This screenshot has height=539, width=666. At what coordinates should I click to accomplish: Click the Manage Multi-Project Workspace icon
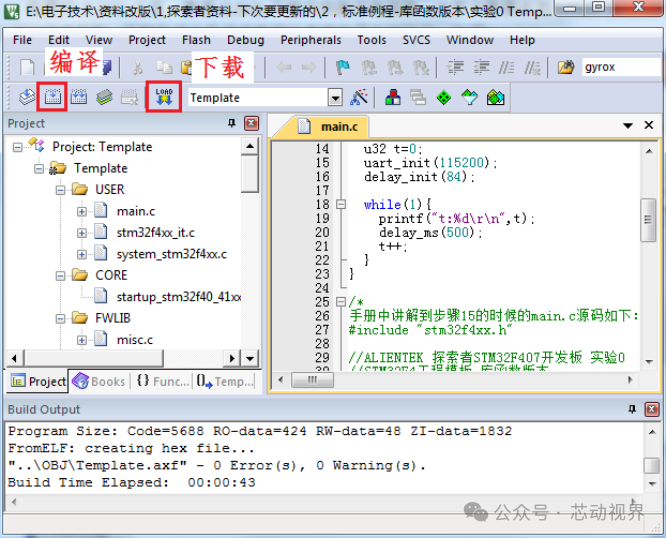[418, 97]
